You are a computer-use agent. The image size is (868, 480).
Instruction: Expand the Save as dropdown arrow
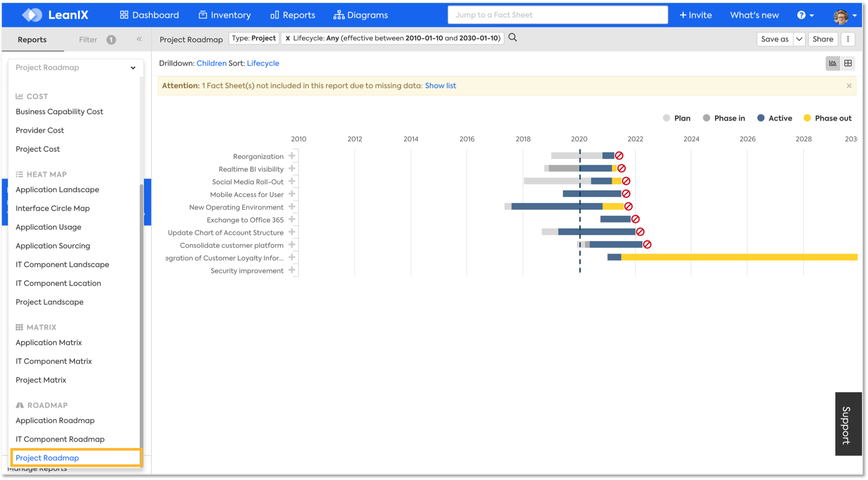[x=799, y=39]
